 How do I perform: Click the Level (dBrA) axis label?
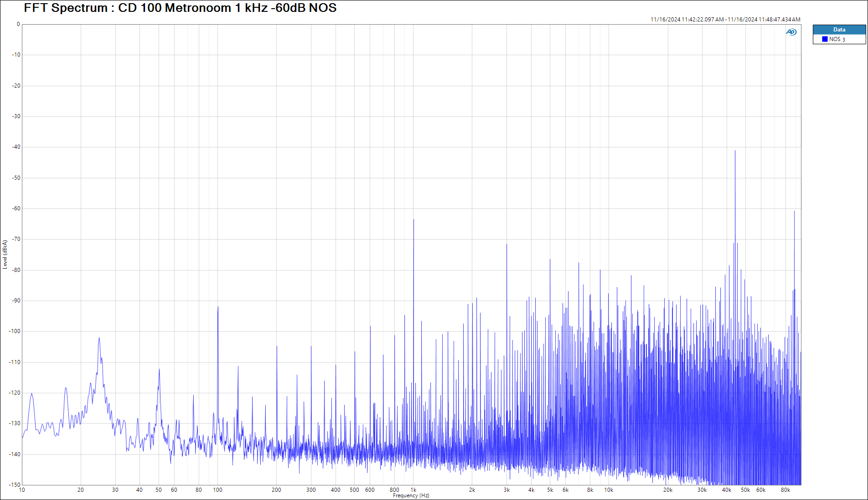tap(5, 255)
